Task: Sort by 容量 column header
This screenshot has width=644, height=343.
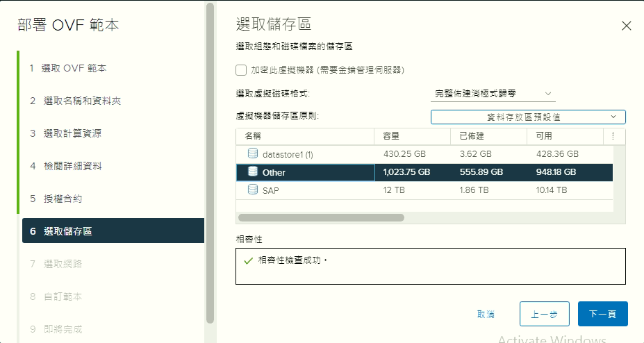Action: tap(391, 136)
